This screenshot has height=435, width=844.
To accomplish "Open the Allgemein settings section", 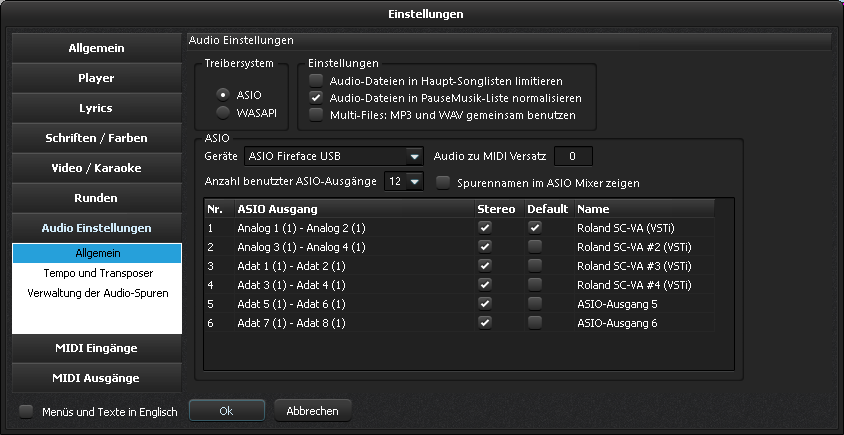I will 97,47.
